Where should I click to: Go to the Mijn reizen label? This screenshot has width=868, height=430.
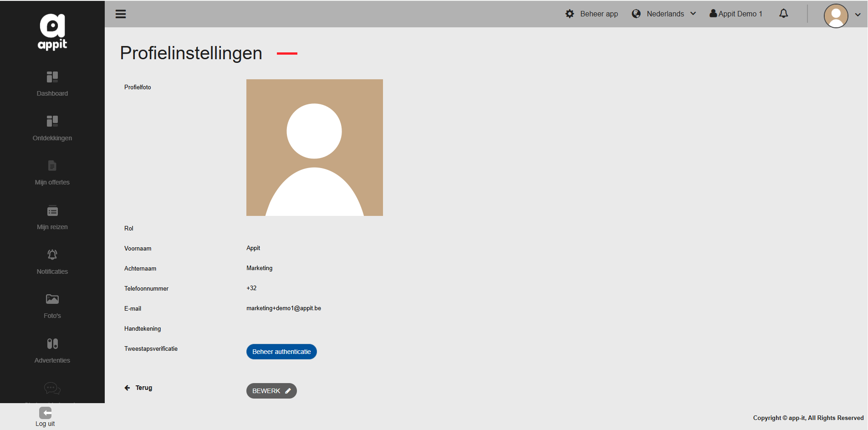pos(52,227)
